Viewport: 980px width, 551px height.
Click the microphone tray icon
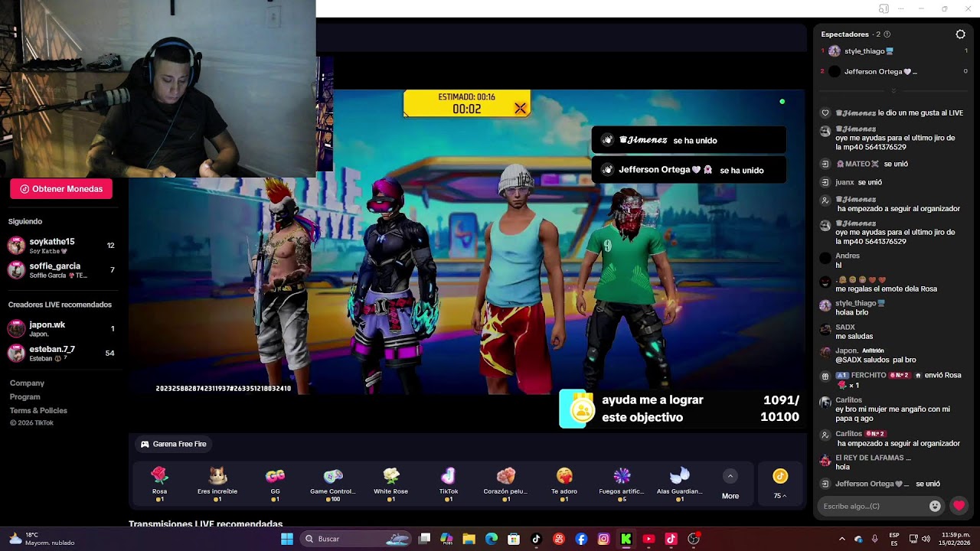pos(874,539)
